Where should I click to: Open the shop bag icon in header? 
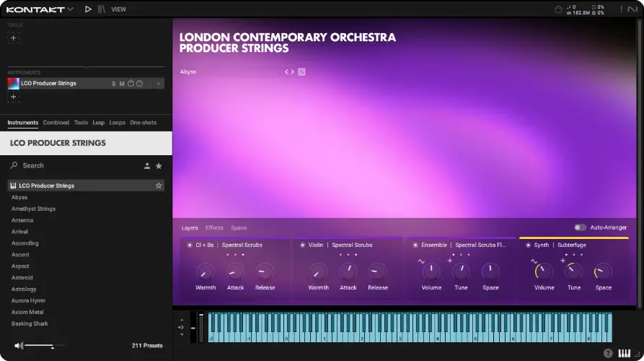pyautogui.click(x=558, y=9)
